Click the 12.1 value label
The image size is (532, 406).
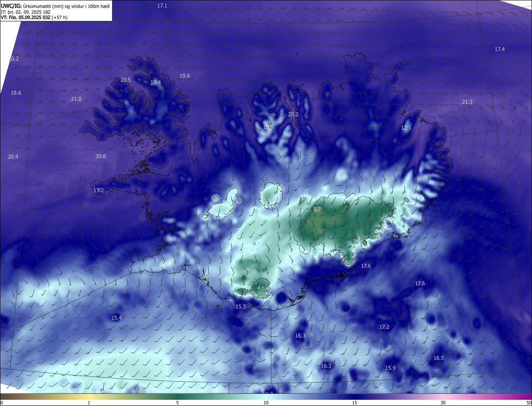coord(406,127)
